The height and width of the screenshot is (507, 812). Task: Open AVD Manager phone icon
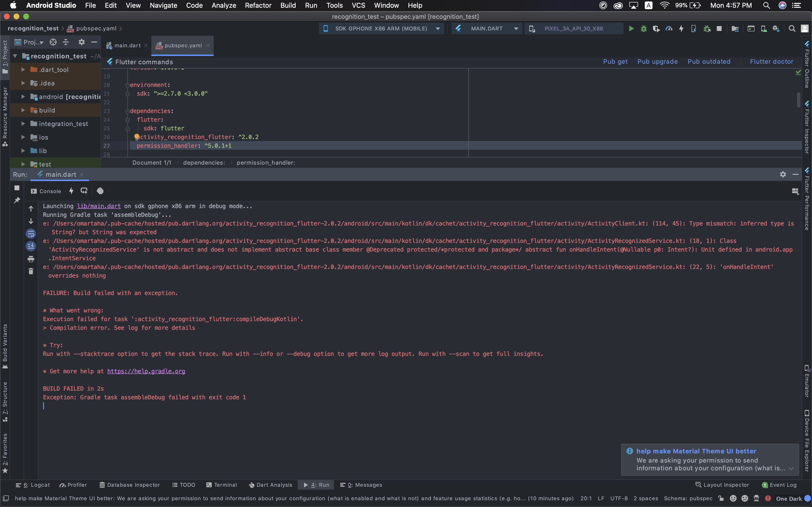pos(763,28)
